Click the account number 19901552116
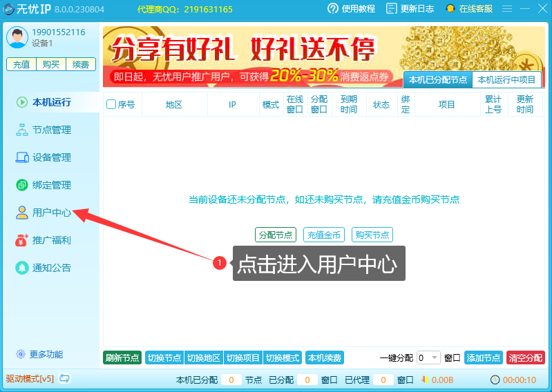This screenshot has width=552, height=392. 59,32
